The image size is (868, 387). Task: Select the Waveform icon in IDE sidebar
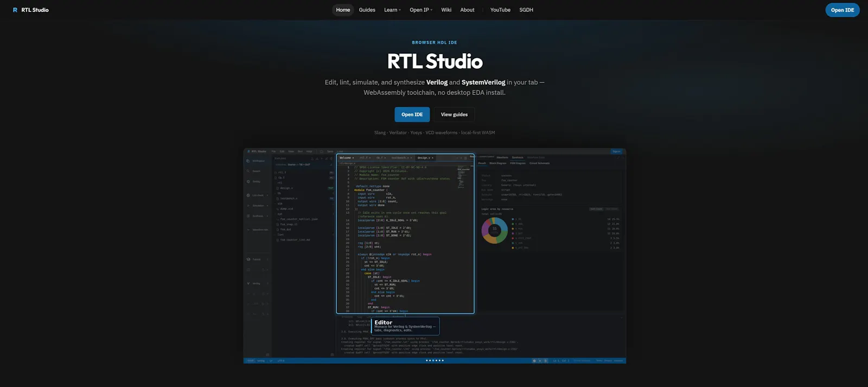pos(248,230)
